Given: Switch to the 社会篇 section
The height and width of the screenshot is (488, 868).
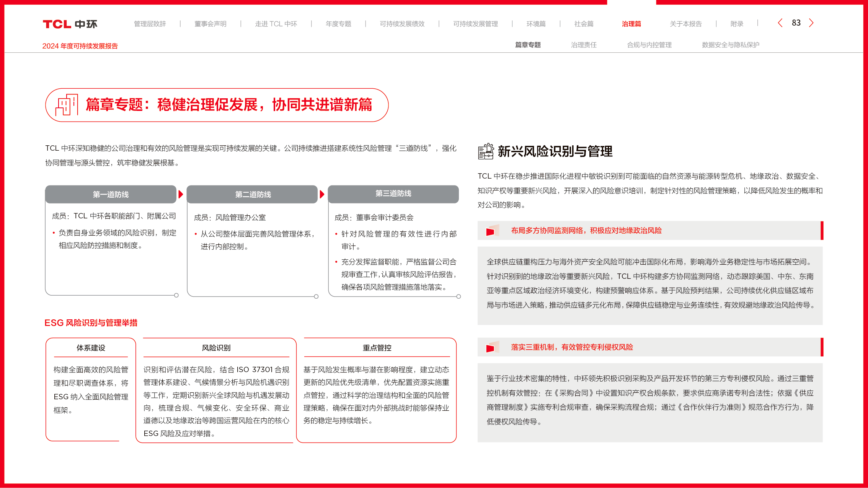Looking at the screenshot, I should (584, 24).
